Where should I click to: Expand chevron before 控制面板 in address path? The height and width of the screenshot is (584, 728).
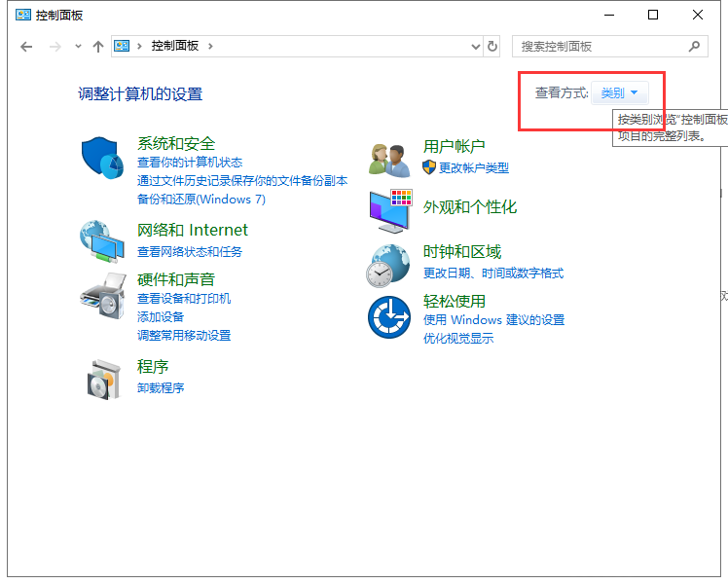(139, 47)
